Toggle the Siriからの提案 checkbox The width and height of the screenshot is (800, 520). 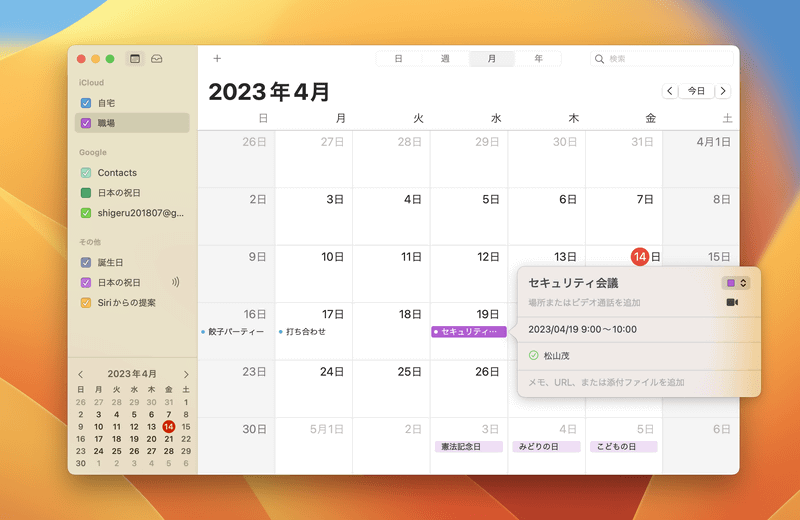tap(86, 303)
